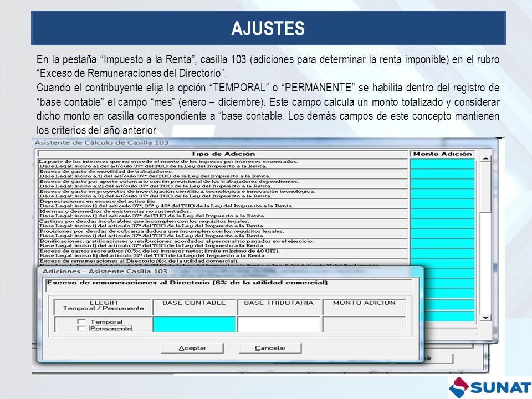The image size is (532, 399).
Task: Click the scrollbar up arrow in Casilla 103 list
Action: [x=485, y=158]
